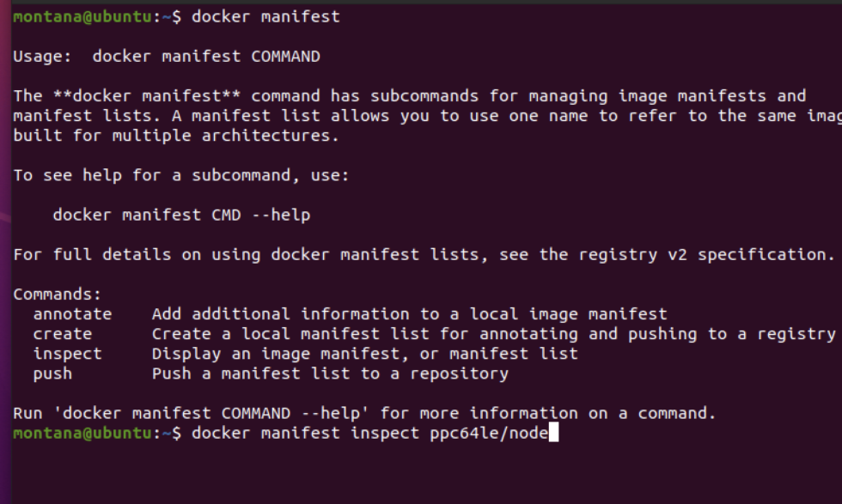
Task: Click the 'inspect' command in the Commands list
Action: [67, 355]
